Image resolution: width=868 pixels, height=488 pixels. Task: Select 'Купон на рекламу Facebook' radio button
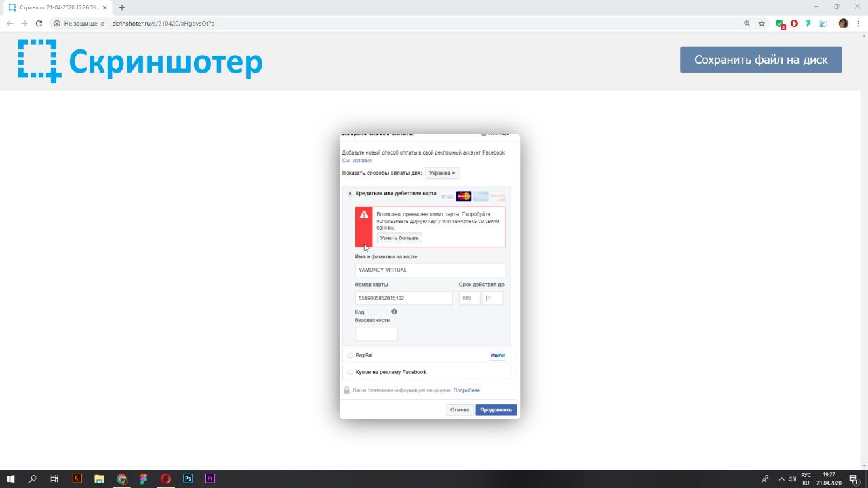coord(350,372)
